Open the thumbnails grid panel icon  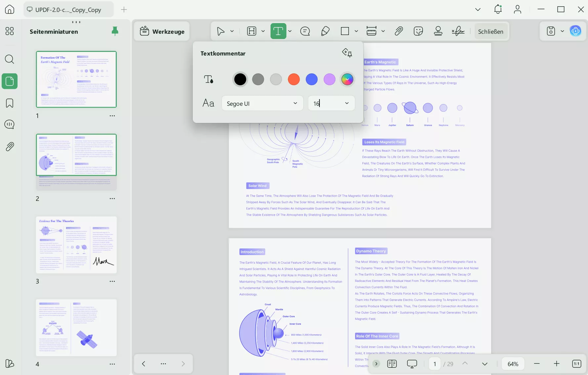(x=10, y=31)
